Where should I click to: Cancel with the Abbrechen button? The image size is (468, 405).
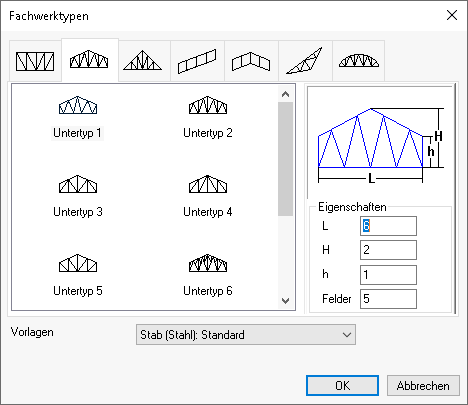pos(423,386)
